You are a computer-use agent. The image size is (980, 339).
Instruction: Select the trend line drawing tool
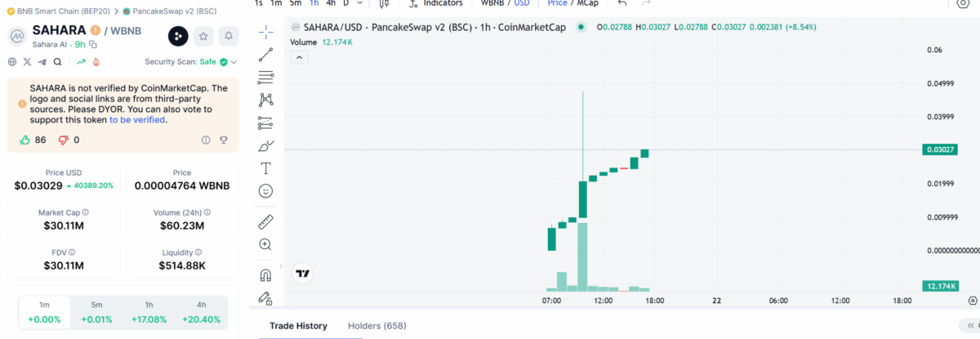(x=265, y=56)
